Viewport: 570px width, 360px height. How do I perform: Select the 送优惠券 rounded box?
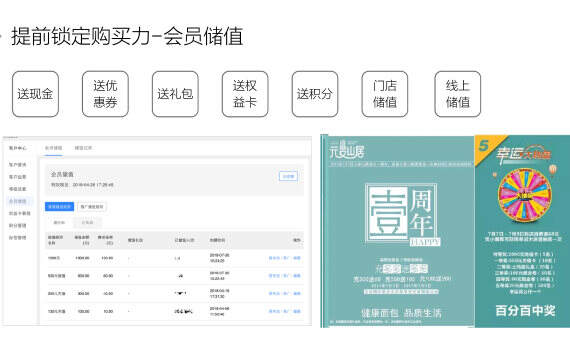pyautogui.click(x=105, y=94)
